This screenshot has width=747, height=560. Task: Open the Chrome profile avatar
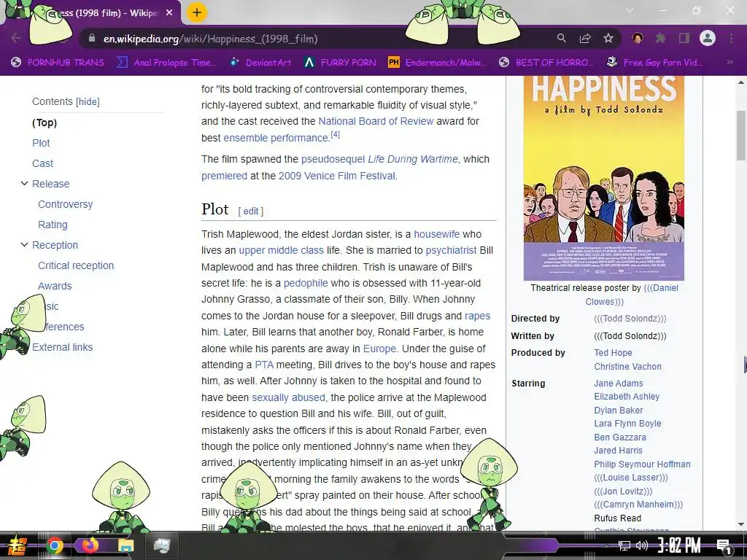coord(708,38)
